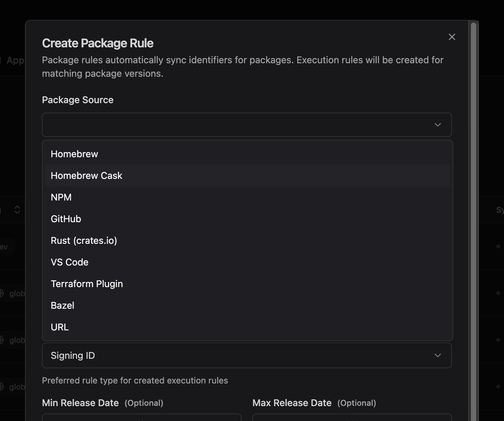Click the globe icon on the bottom row
Screen dimensions: 504x421
click(x=1, y=387)
